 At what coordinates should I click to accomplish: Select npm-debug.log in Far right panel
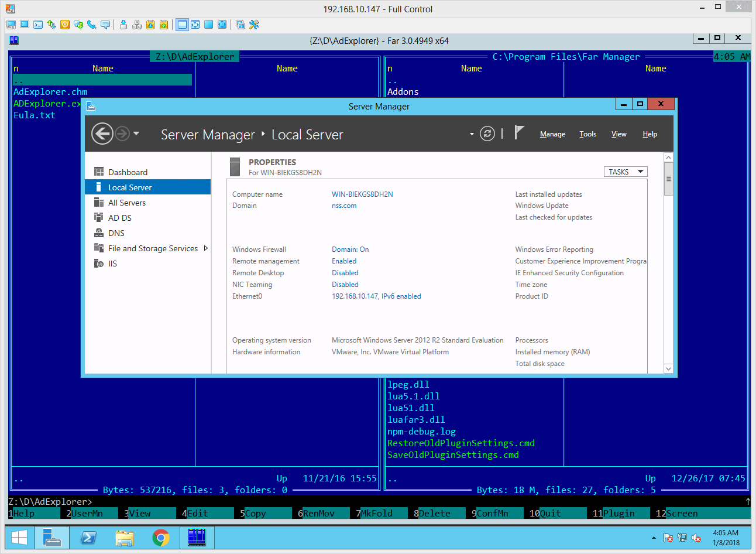(421, 432)
